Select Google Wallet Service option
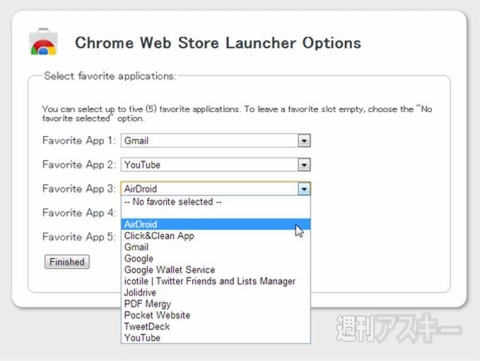480x361 pixels. 216,270
